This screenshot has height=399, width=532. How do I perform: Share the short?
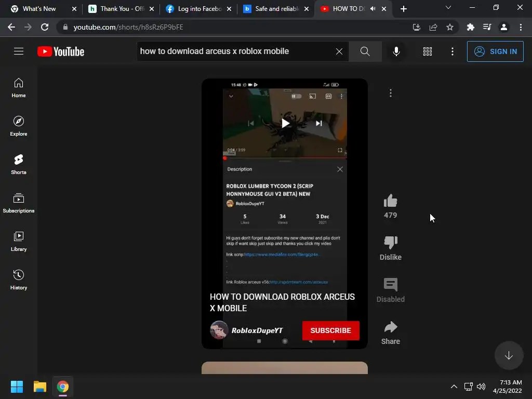click(x=391, y=327)
